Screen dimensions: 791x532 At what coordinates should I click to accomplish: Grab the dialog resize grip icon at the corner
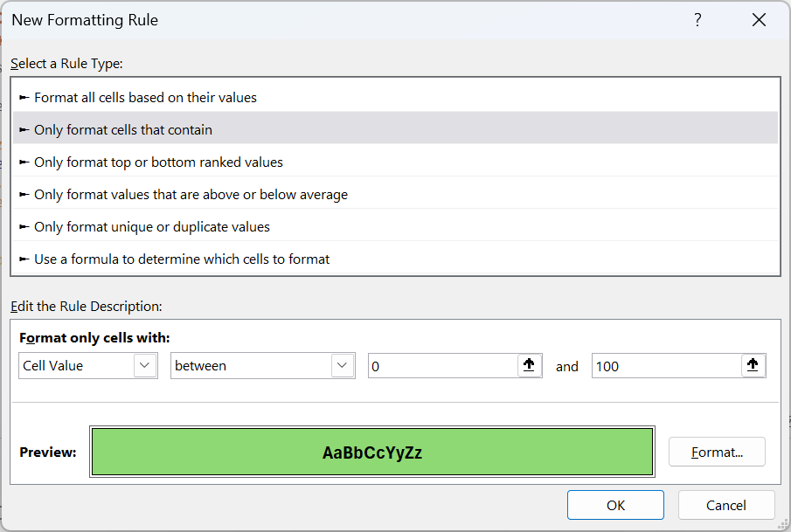pyautogui.click(x=782, y=524)
